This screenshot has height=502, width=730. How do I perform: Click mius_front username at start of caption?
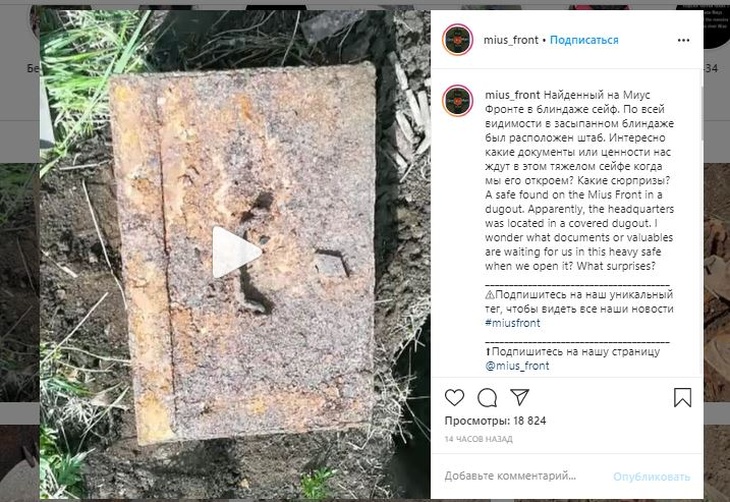pyautogui.click(x=512, y=95)
